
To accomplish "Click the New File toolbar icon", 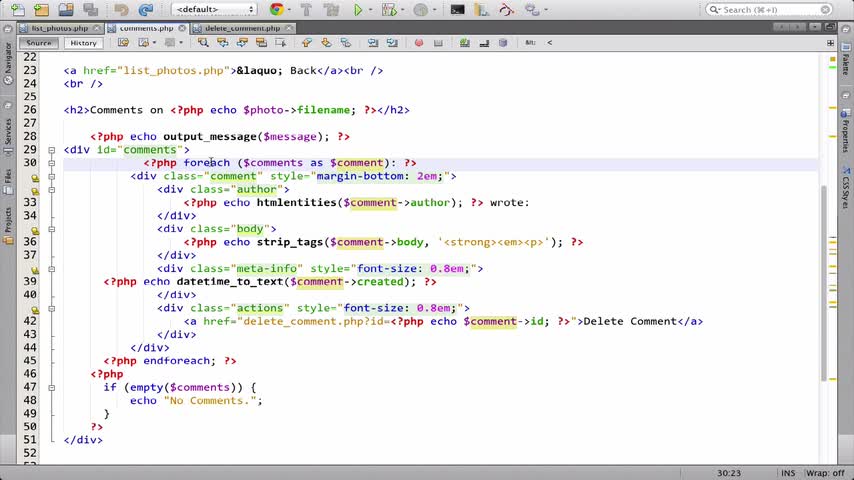I will [17, 9].
